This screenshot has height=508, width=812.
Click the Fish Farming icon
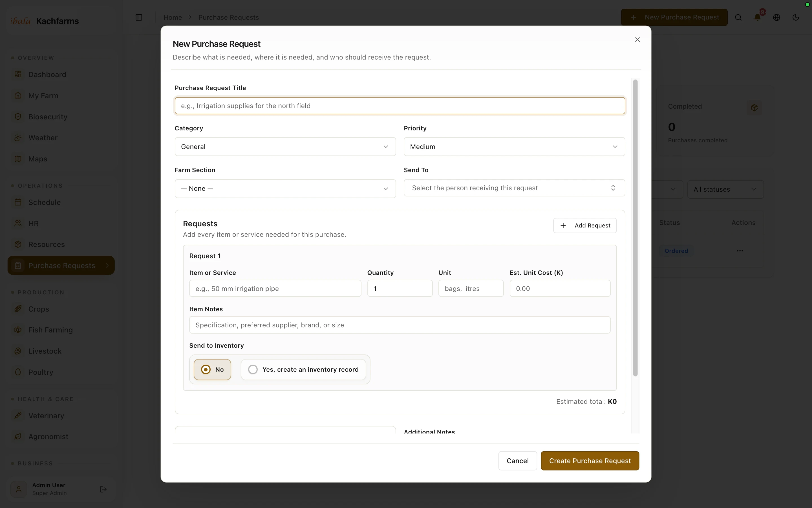point(18,330)
